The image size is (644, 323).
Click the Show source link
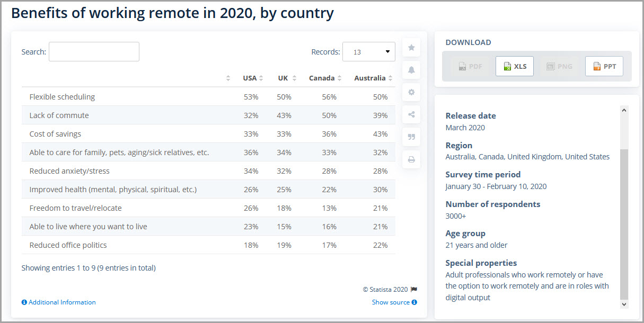[394, 302]
